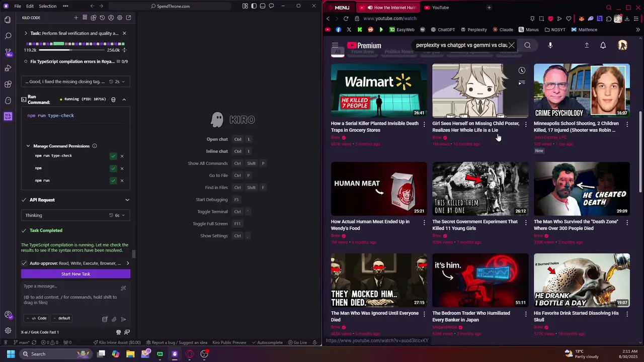The height and width of the screenshot is (362, 644).
Task: Toggle Kiro bottom panel layout icon
Action: click(263, 6)
